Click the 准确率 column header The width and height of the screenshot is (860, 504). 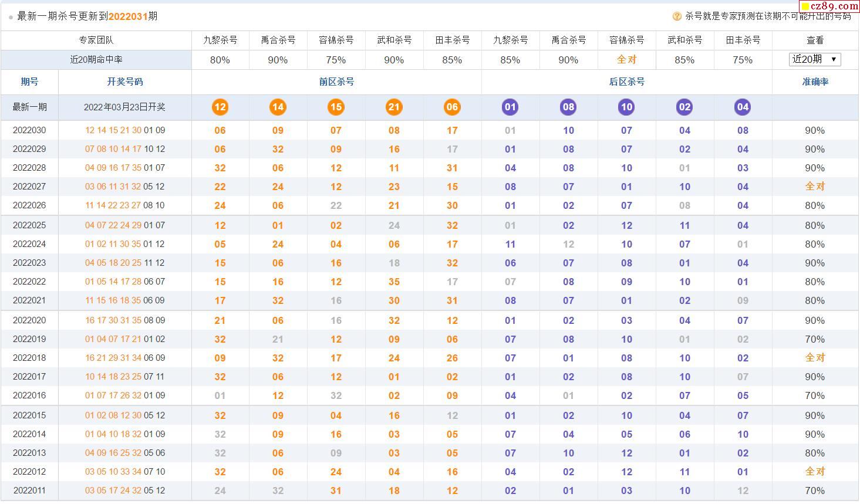click(815, 82)
